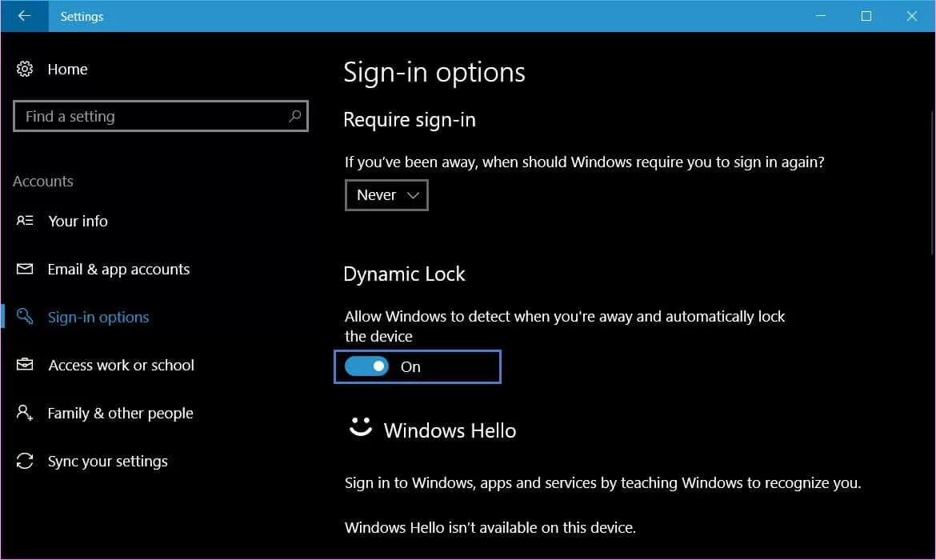Click the search magnifier icon
Screen dimensions: 936x560
coord(295,116)
